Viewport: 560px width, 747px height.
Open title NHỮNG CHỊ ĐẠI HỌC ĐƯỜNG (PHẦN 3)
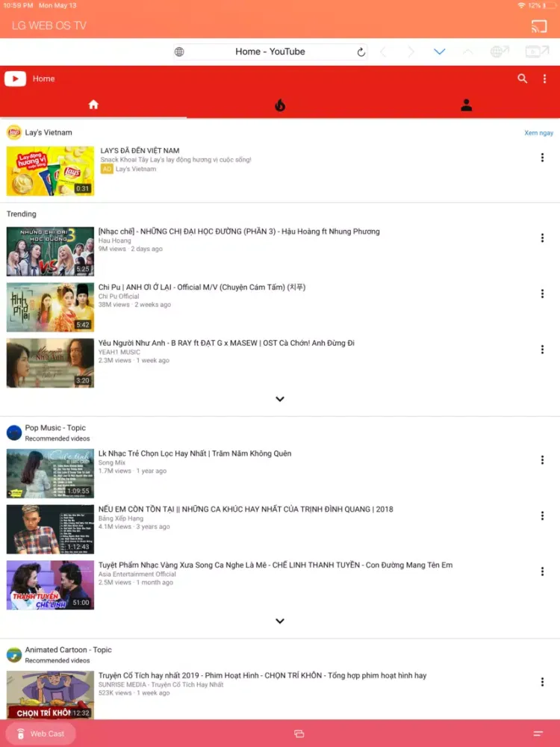pyautogui.click(x=239, y=232)
